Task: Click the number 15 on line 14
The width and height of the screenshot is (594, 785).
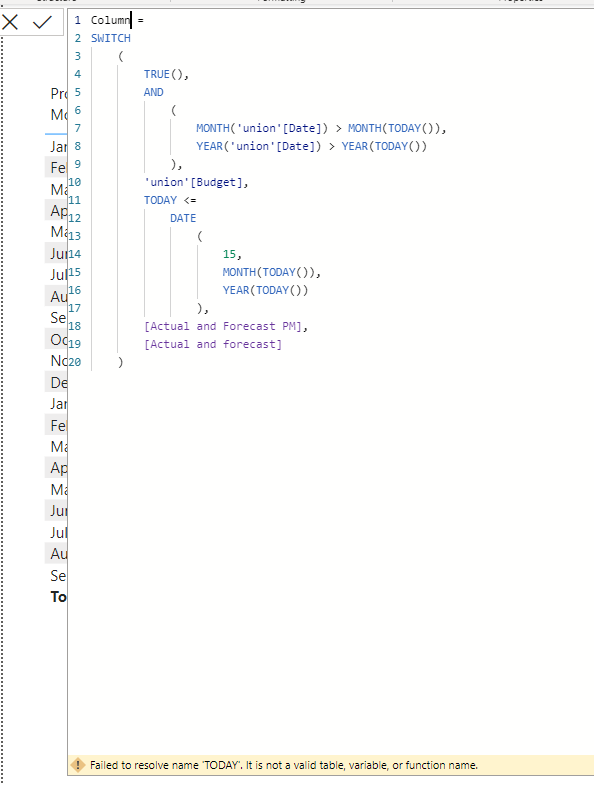Action: (229, 254)
